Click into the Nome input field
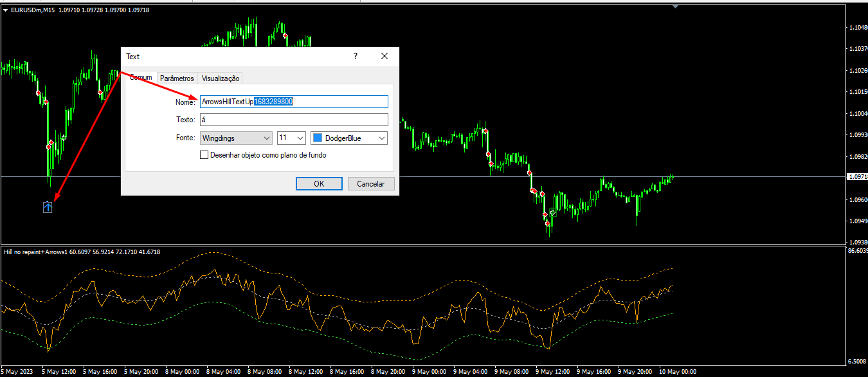 click(x=294, y=102)
